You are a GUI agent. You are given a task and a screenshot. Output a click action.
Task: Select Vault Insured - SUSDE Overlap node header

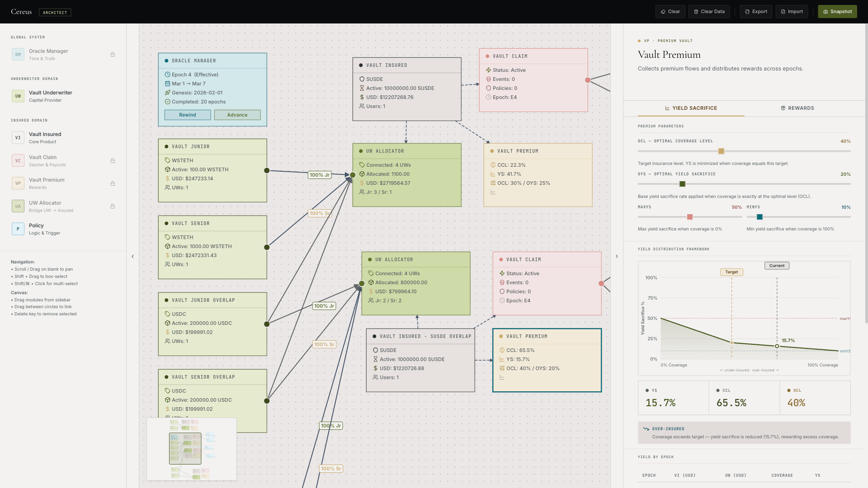pos(420,336)
